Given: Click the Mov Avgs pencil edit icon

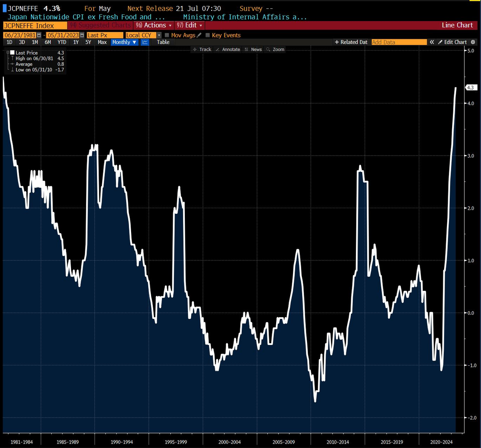Looking at the screenshot, I should [x=199, y=35].
